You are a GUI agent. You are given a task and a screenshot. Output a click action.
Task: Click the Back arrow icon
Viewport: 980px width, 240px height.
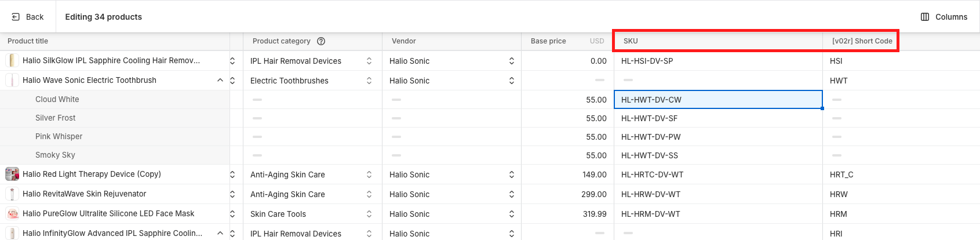click(16, 17)
